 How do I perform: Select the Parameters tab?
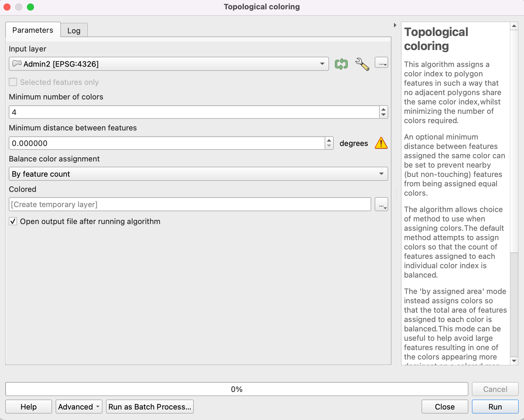pyautogui.click(x=33, y=30)
